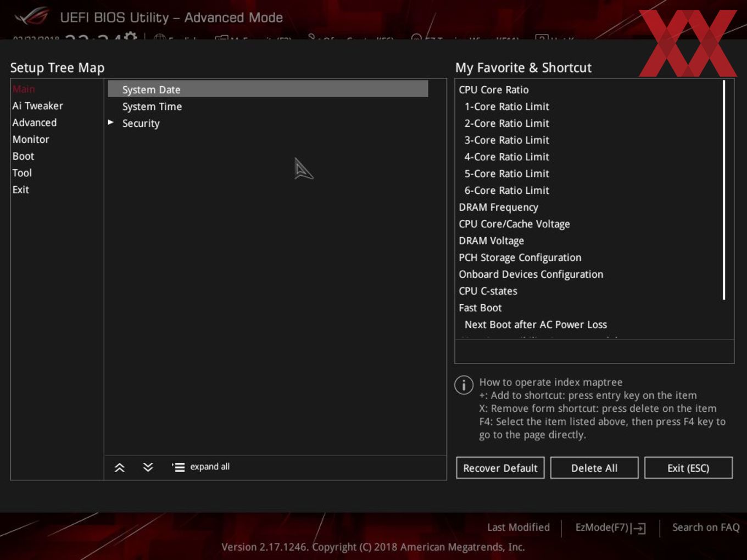
Task: Select Next Boot after AC Power Loss
Action: coord(536,324)
